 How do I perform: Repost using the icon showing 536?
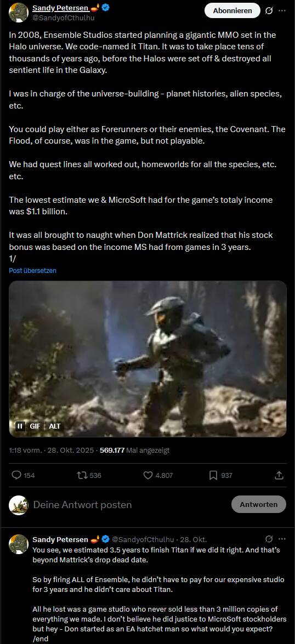coord(89,475)
